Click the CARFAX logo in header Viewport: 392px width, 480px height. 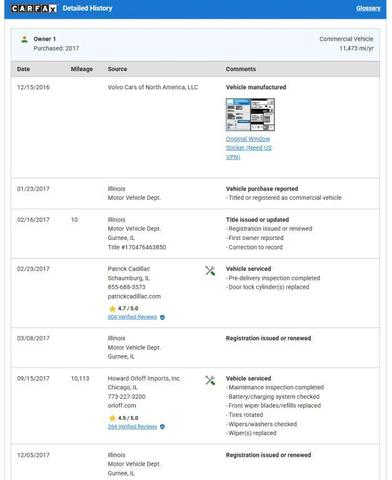[34, 8]
